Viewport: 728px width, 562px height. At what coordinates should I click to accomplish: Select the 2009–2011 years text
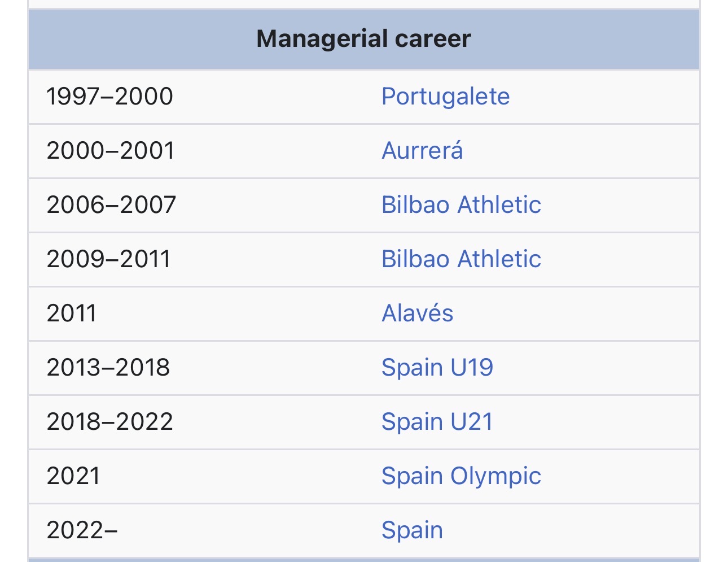tap(108, 259)
